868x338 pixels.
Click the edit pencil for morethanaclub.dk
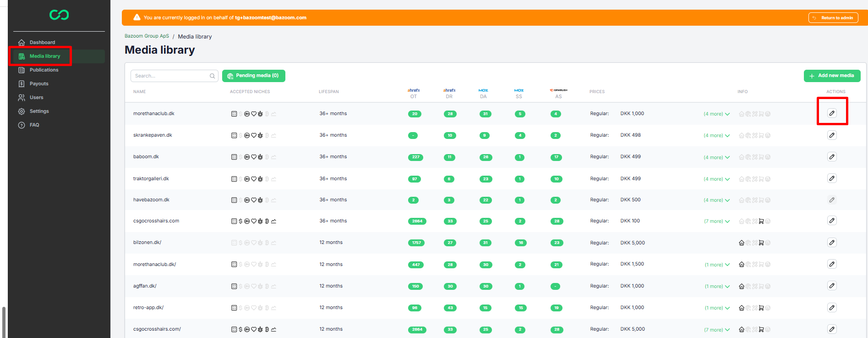pos(832,113)
